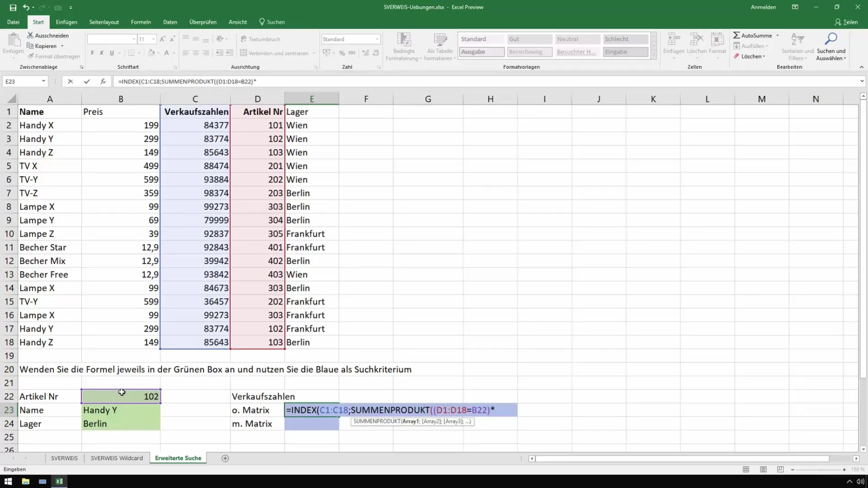Apply the Gut cell style swatch
The image size is (868, 488).
point(529,39)
